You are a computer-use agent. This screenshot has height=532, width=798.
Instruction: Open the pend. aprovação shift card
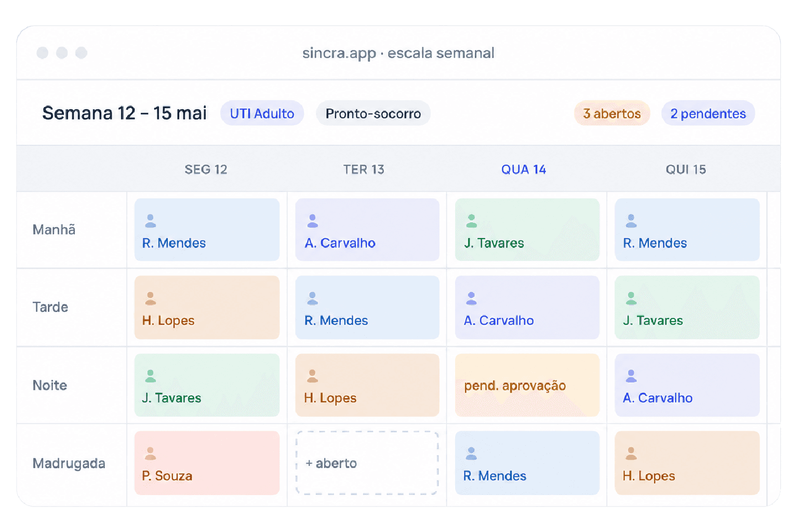tap(527, 385)
